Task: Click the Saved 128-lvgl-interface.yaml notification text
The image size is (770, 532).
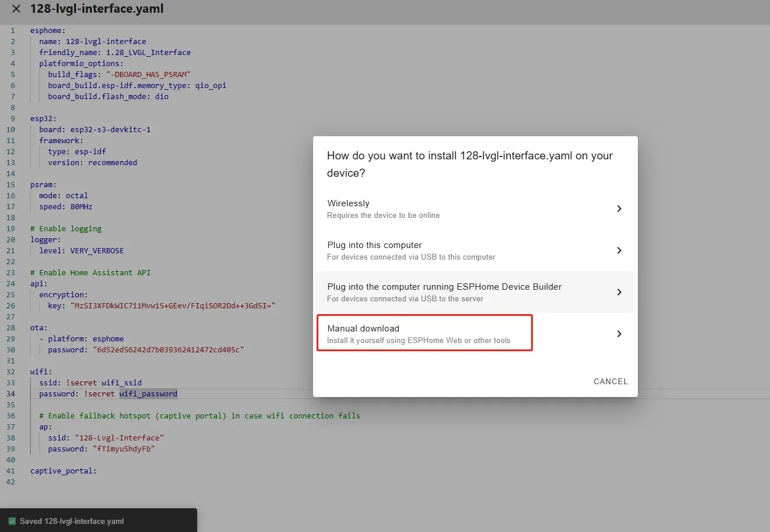Action: click(72, 521)
